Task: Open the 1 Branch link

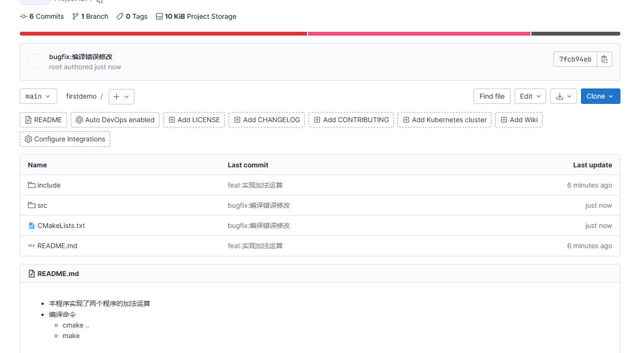Action: click(90, 16)
